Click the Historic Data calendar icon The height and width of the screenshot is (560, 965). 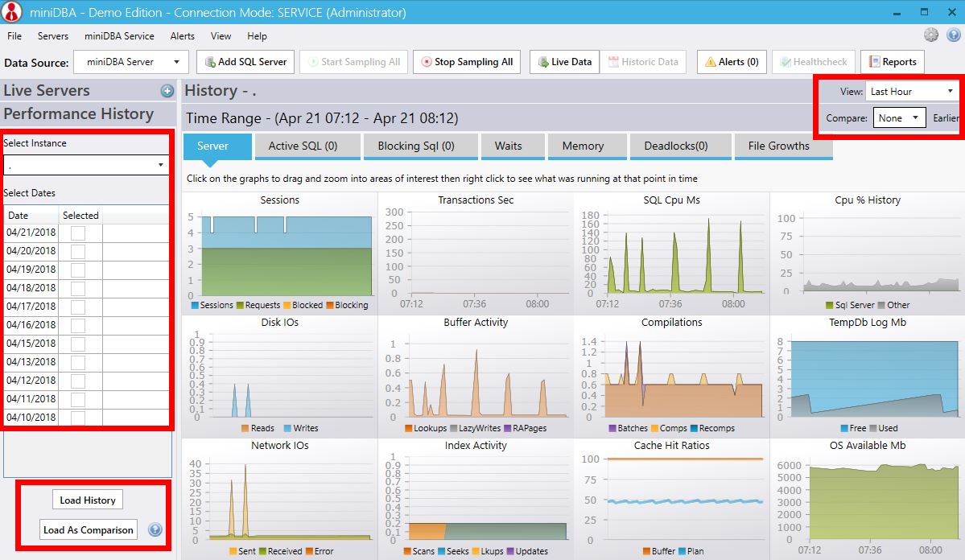click(613, 62)
